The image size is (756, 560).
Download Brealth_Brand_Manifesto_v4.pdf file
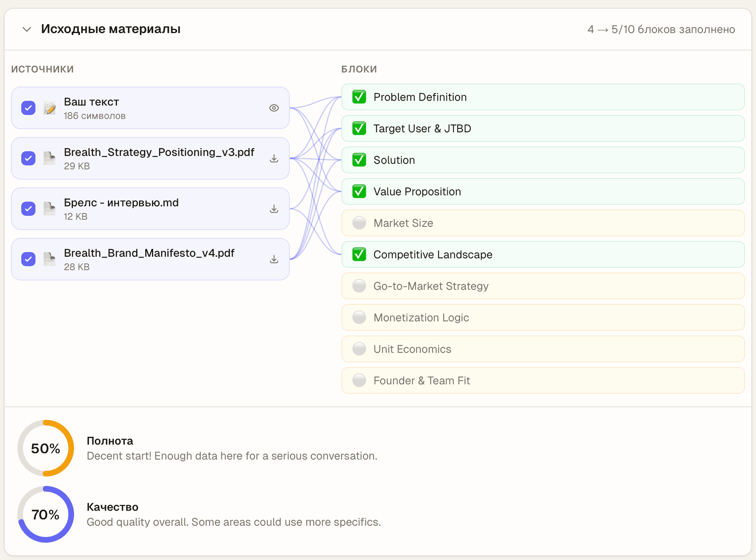tap(274, 259)
